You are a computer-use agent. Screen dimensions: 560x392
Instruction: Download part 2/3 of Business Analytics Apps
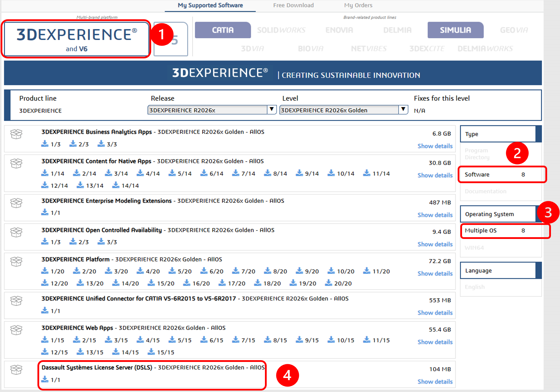click(x=79, y=144)
